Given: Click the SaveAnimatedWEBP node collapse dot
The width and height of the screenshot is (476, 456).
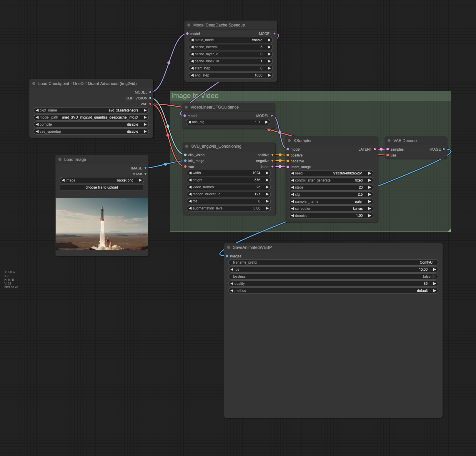Looking at the screenshot, I should [229, 247].
